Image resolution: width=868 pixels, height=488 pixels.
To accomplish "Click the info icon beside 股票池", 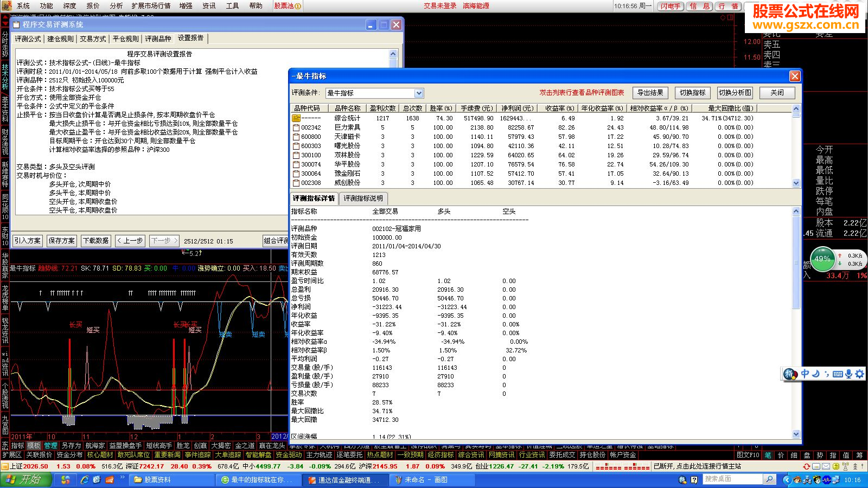I will 298,6.
